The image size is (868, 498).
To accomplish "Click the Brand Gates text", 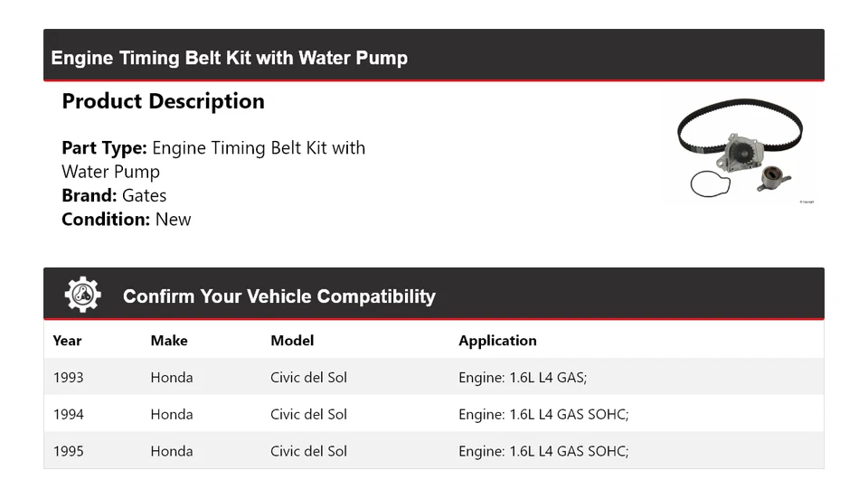I will click(114, 195).
